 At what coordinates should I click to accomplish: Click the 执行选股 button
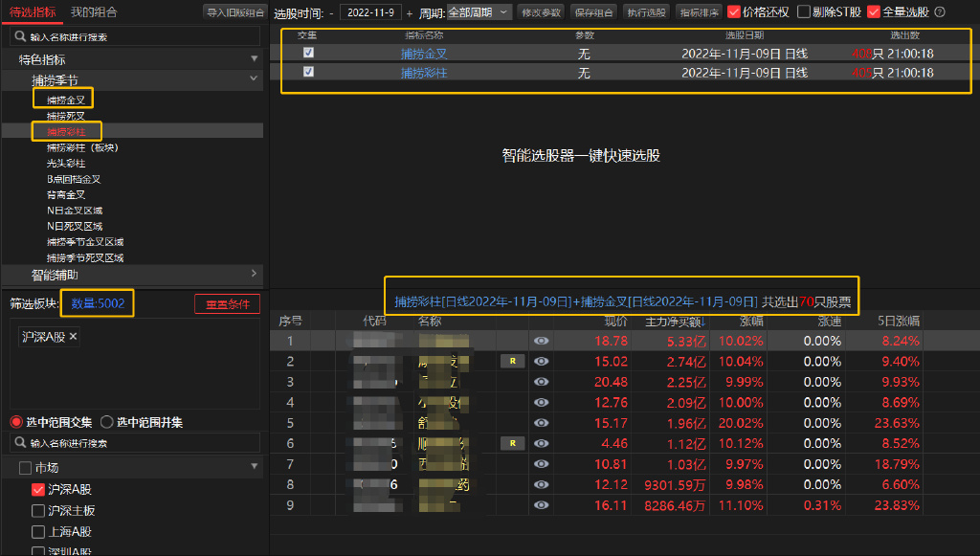(x=646, y=12)
